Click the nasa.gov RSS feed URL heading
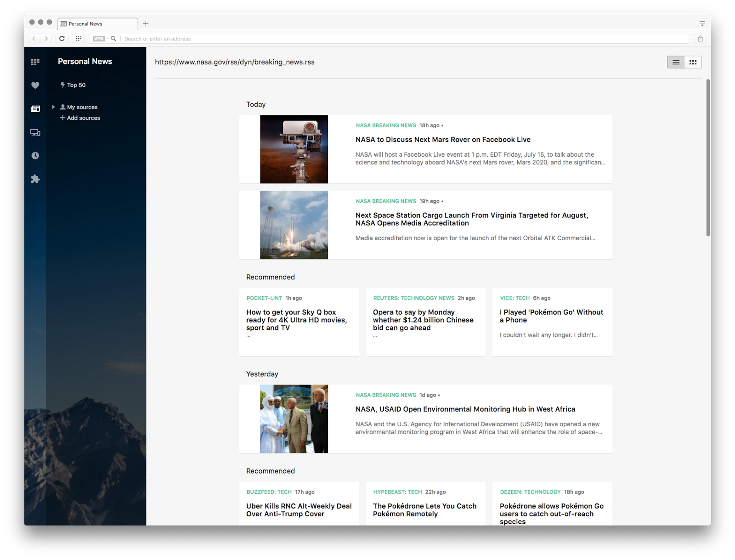735x560 pixels. pos(235,62)
